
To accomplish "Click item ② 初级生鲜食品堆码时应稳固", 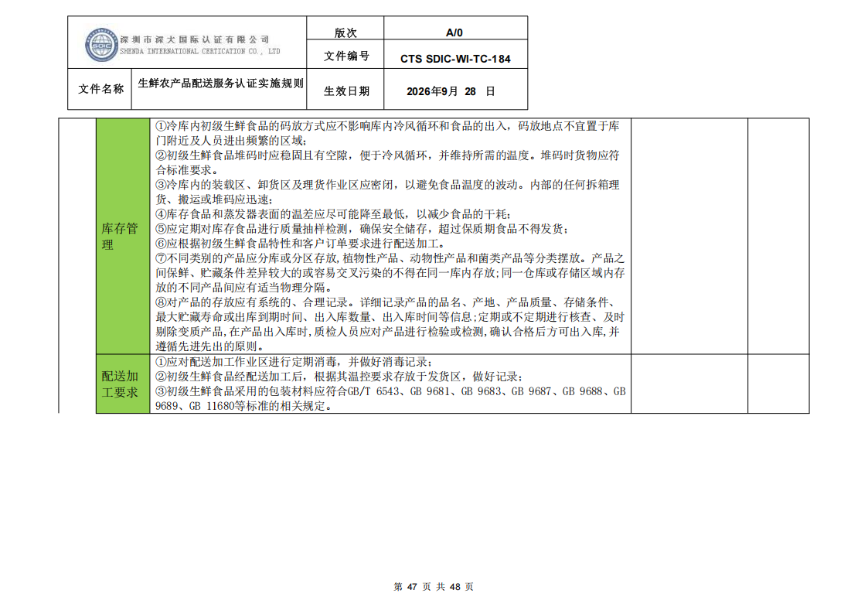I will pyautogui.click(x=387, y=162).
